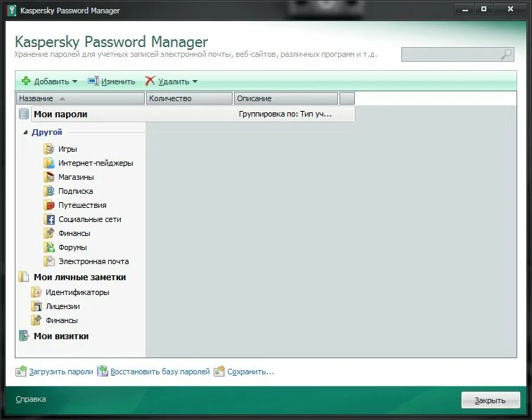Screen dimensions: 532x420
Task: Click the Изменить edit icon
Action: [x=93, y=81]
